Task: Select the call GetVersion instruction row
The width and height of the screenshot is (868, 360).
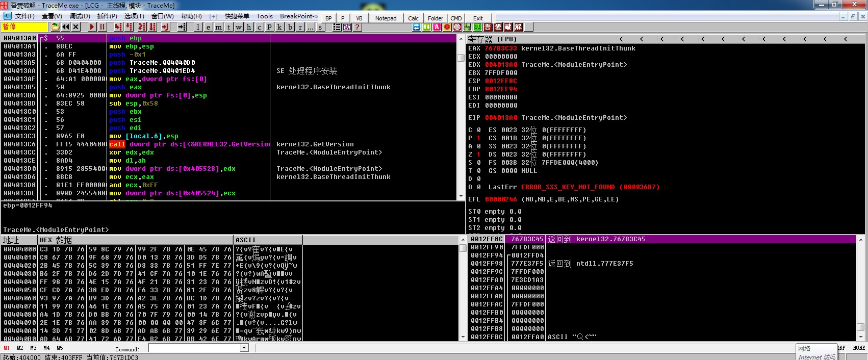Action: (228, 144)
